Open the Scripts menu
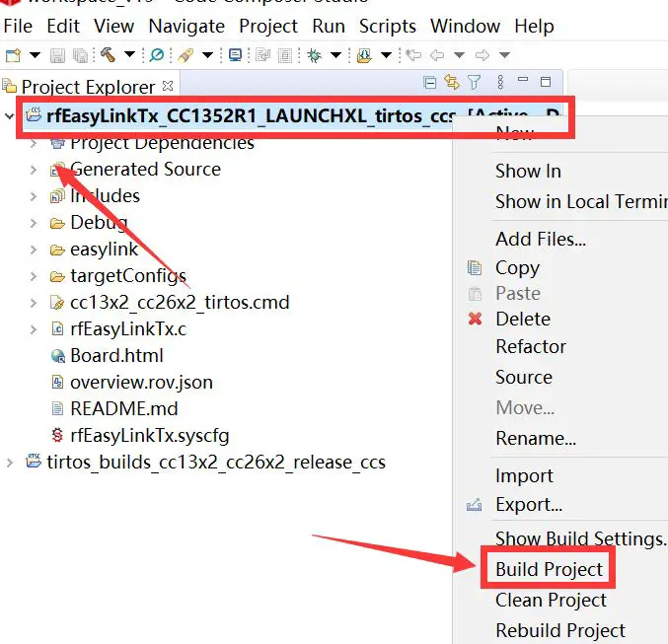Screen dimensions: 668x644 387,27
